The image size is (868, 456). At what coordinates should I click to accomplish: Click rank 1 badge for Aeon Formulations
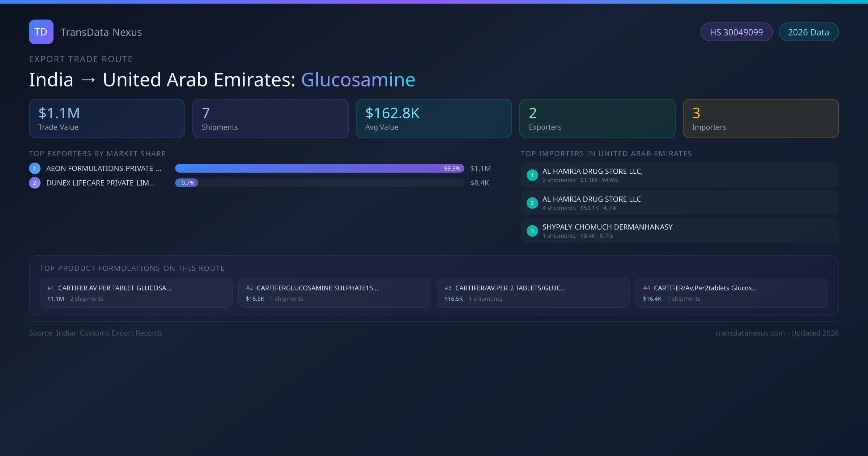tap(35, 168)
